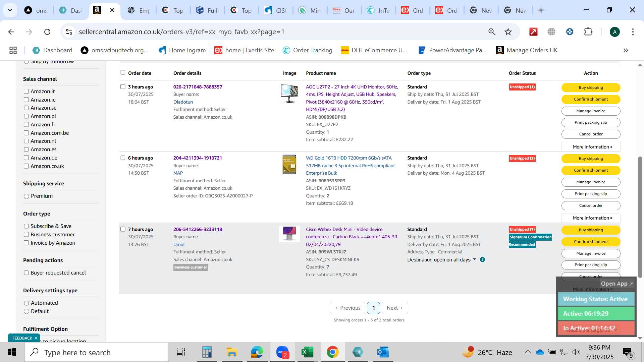Close the FEEDBACK tab with X

pos(36,338)
